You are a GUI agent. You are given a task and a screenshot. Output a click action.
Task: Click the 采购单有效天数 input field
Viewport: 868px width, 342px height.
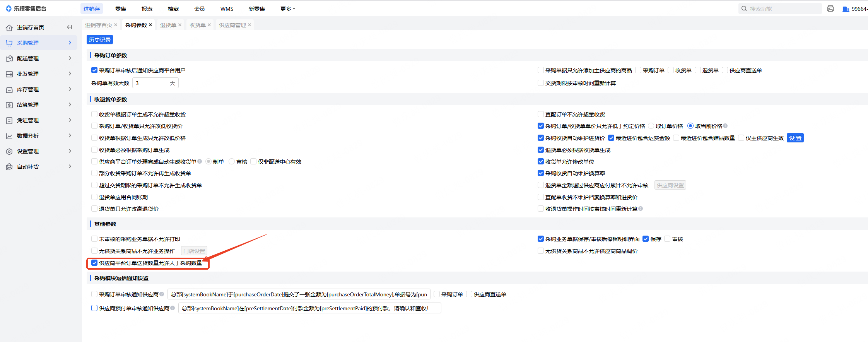(151, 83)
